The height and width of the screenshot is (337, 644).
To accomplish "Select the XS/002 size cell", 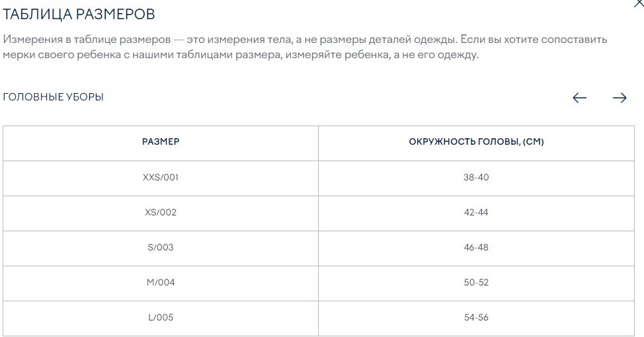I will coord(161,212).
